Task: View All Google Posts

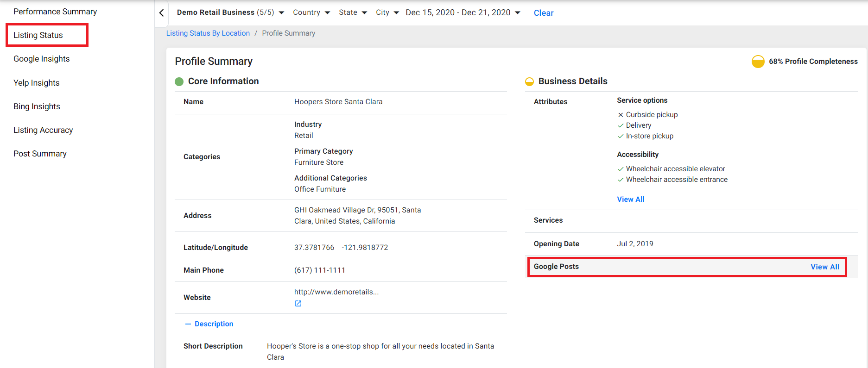Action: click(x=825, y=267)
